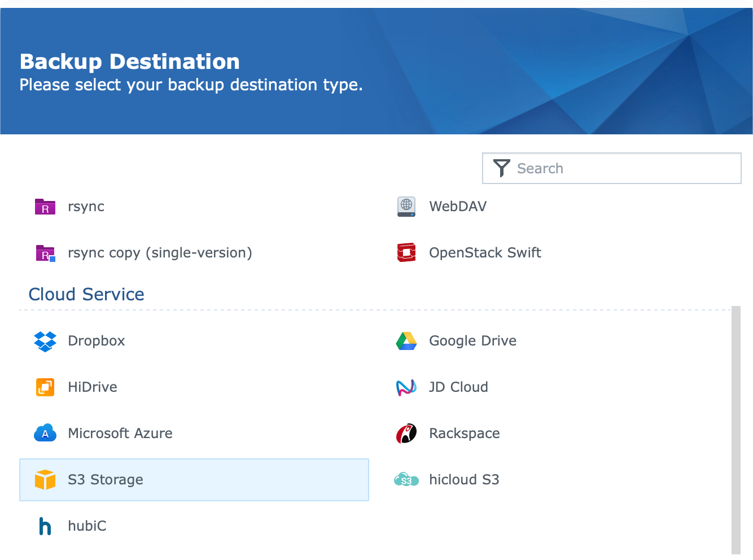The width and height of the screenshot is (753, 560).
Task: Focus the Search input field
Action: [612, 168]
